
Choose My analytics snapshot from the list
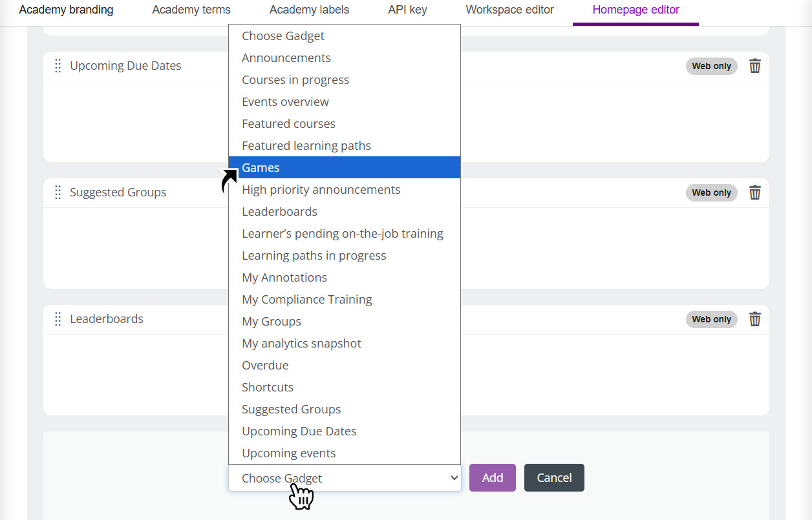(x=301, y=343)
